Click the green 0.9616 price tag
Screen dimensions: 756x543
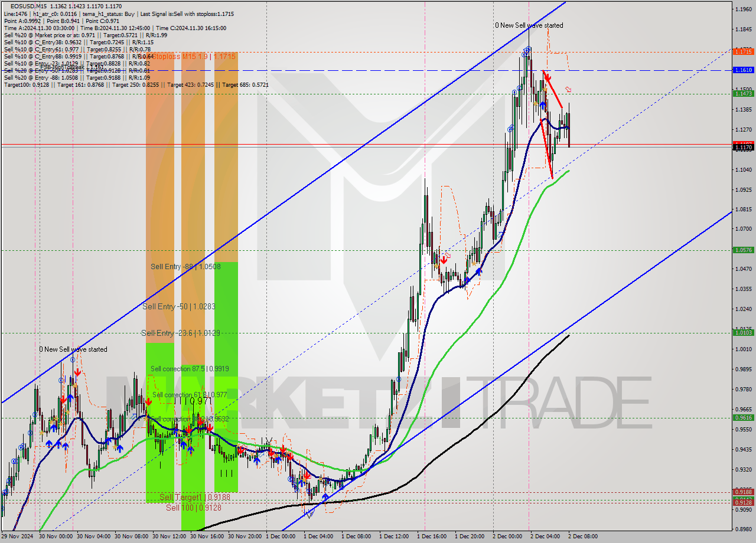click(743, 418)
